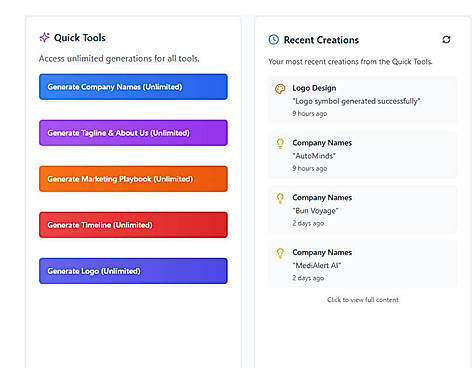
Task: Click the palette icon for Logo Design
Action: click(x=280, y=89)
